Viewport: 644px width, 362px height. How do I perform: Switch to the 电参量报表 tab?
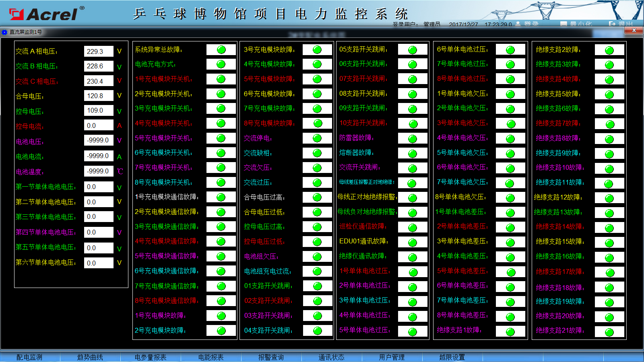[x=151, y=357]
